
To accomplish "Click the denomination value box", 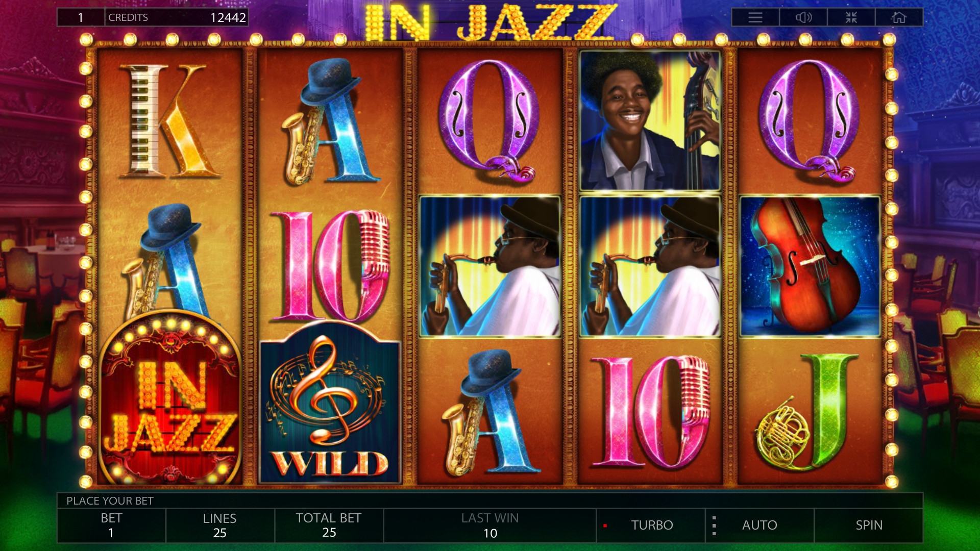I will [81, 17].
